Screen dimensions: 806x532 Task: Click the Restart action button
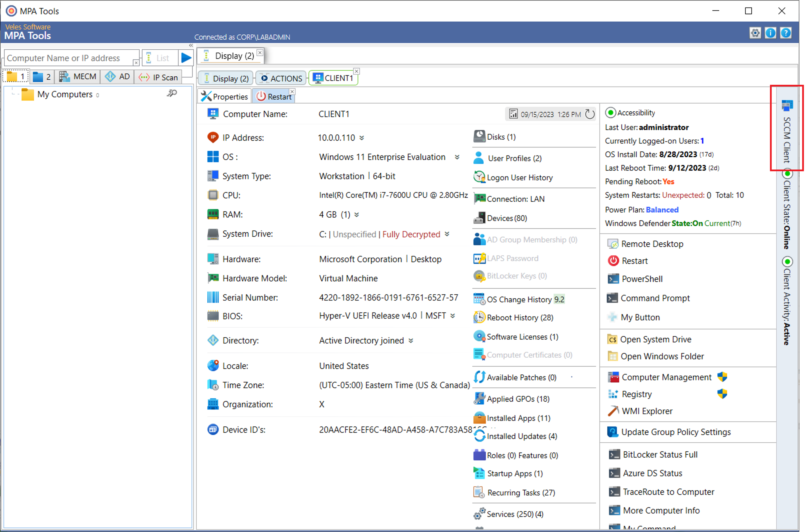(x=628, y=261)
